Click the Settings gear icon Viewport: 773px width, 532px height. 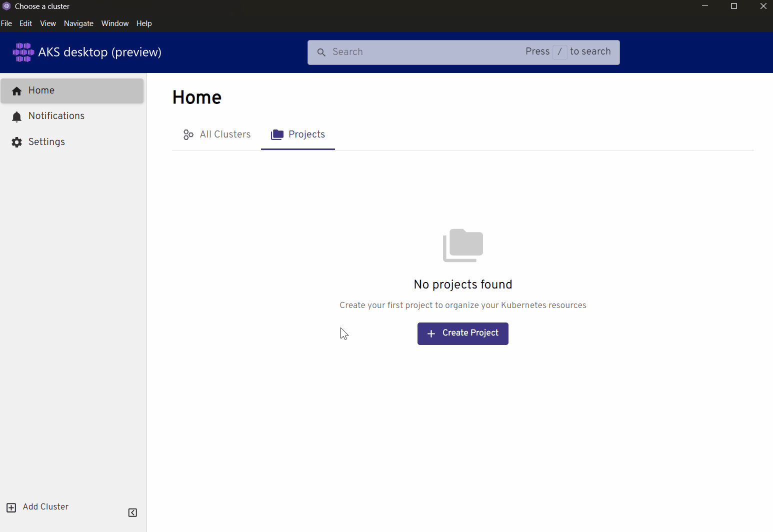click(16, 141)
